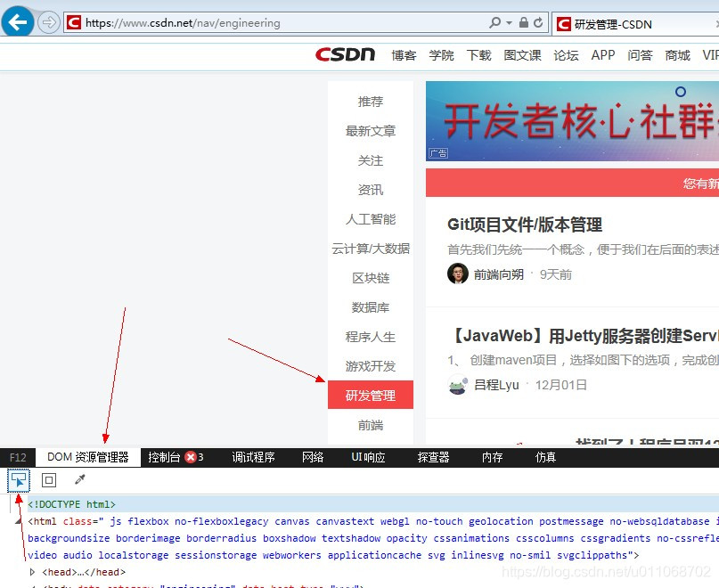Open the APP nav link
The image size is (719, 588).
(x=603, y=55)
